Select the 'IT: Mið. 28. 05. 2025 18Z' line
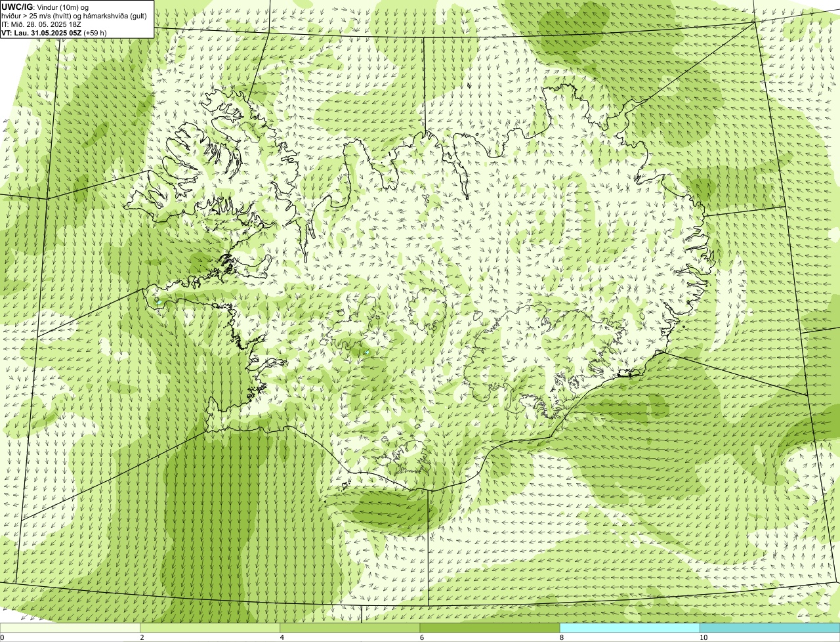This screenshot has height=642, width=840. (x=41, y=24)
